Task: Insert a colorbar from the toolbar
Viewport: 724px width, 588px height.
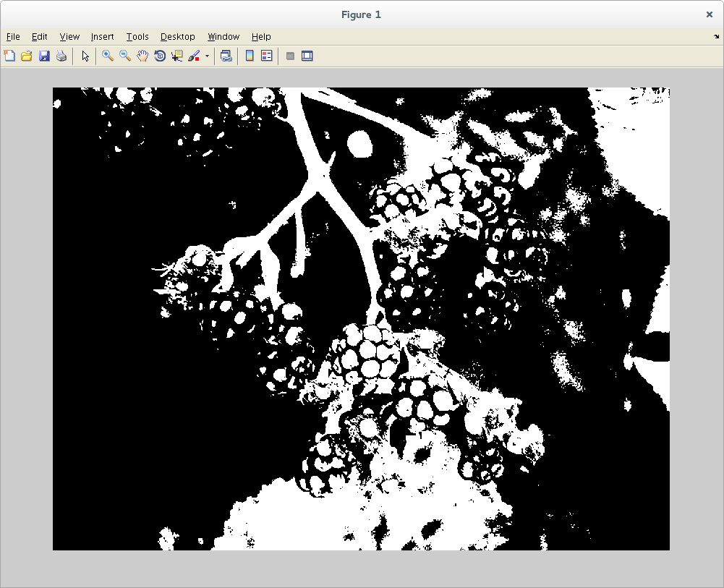Action: coord(250,56)
